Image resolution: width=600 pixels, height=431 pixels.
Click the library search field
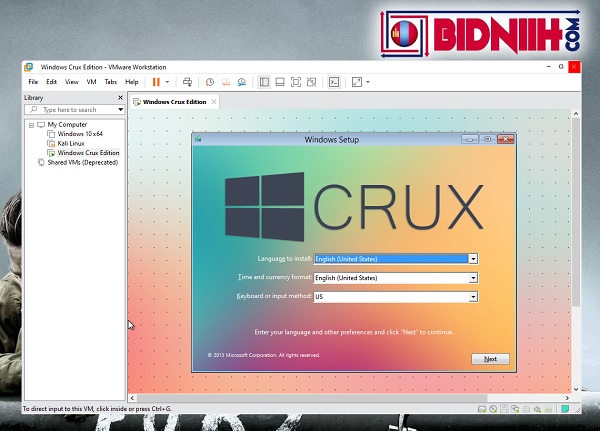click(75, 110)
